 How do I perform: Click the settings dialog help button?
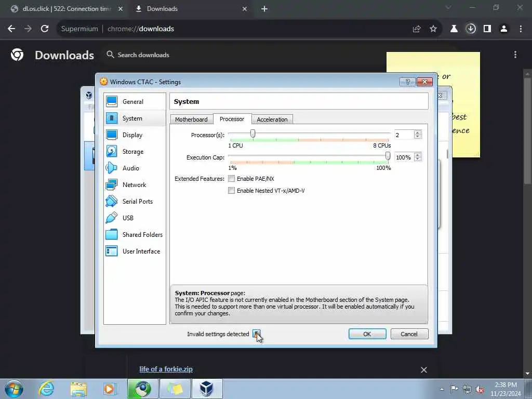point(407,82)
